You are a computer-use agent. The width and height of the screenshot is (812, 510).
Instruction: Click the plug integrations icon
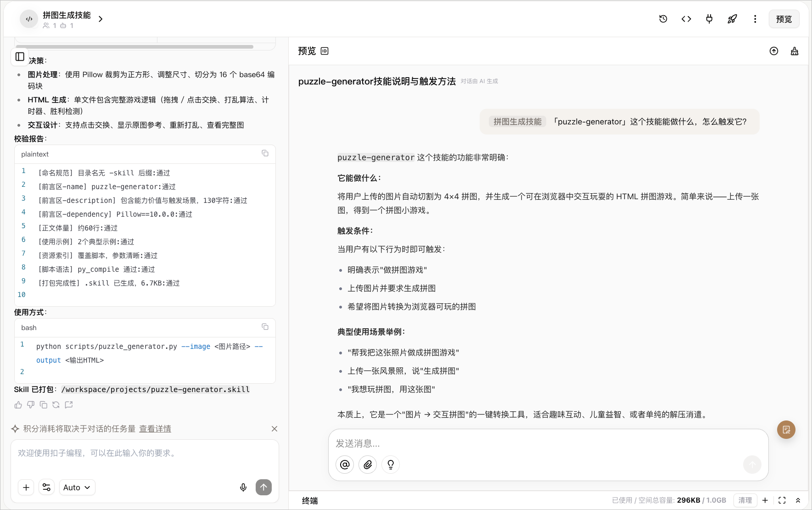click(709, 19)
